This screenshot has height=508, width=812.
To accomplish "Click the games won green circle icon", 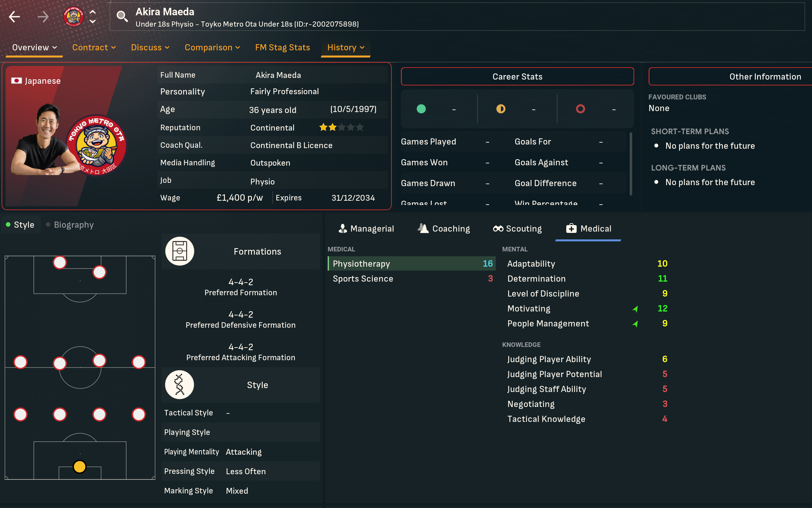I will pyautogui.click(x=421, y=109).
